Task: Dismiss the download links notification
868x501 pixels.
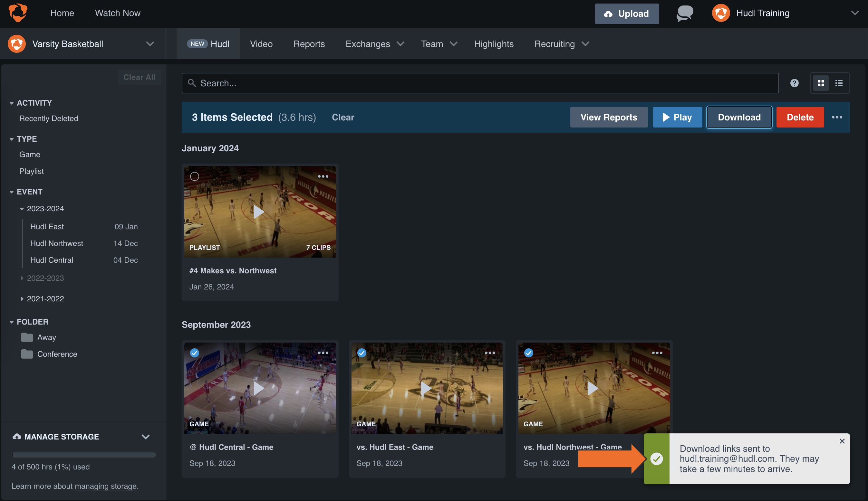Action: [842, 441]
